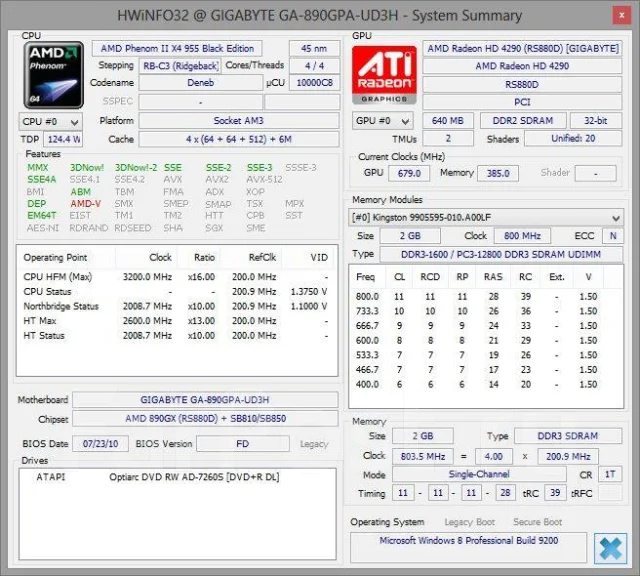Close the System Summary window

click(621, 16)
